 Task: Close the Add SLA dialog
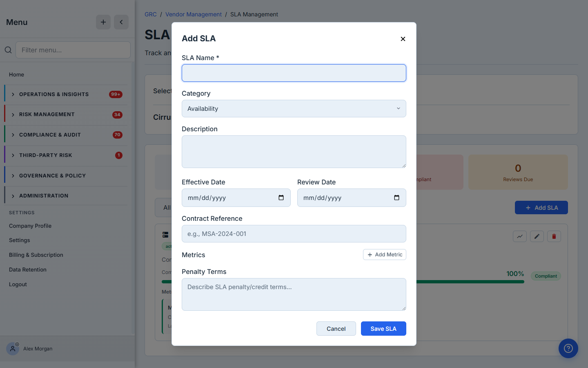coord(403,39)
